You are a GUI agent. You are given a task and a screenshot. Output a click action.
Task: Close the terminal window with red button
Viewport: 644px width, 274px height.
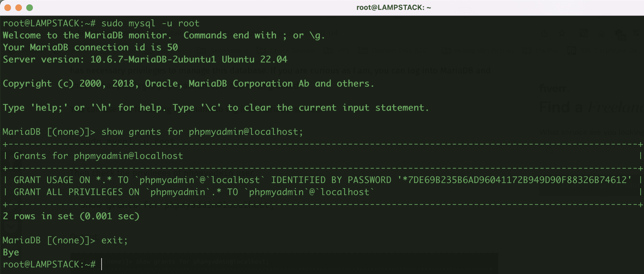pos(8,8)
